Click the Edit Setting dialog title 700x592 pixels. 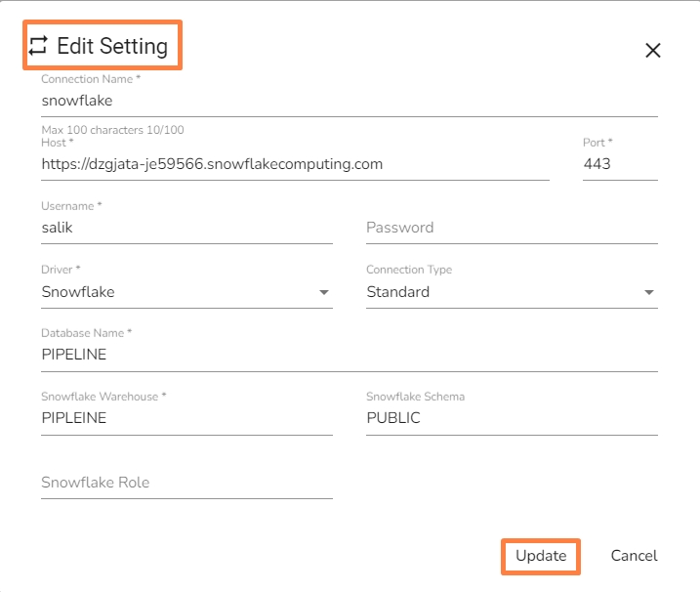pos(112,46)
